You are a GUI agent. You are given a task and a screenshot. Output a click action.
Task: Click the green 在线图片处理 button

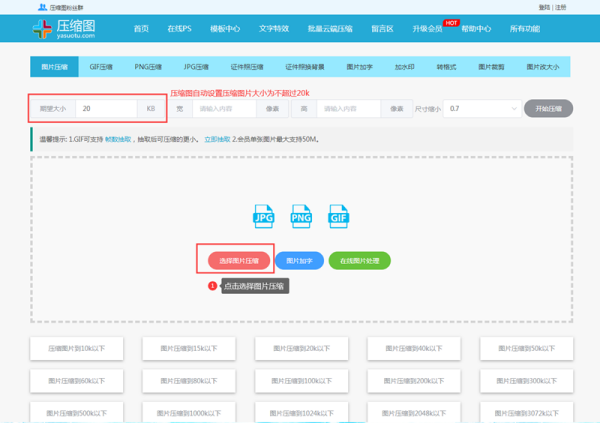[360, 261]
